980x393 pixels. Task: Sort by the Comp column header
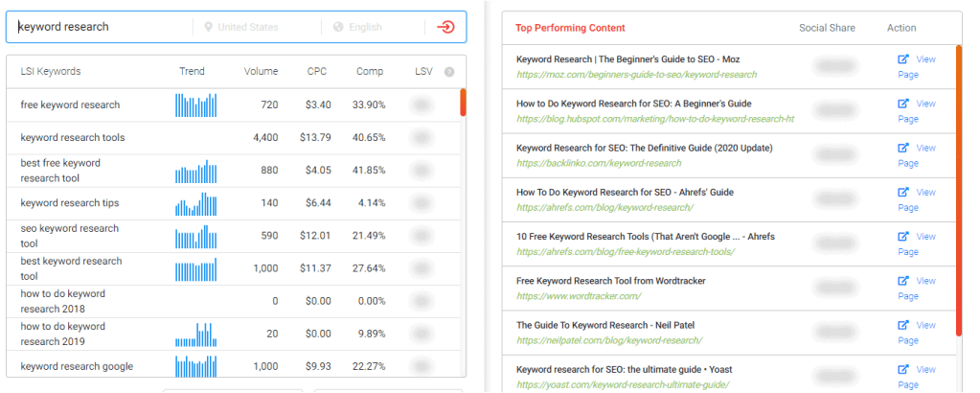tap(370, 72)
